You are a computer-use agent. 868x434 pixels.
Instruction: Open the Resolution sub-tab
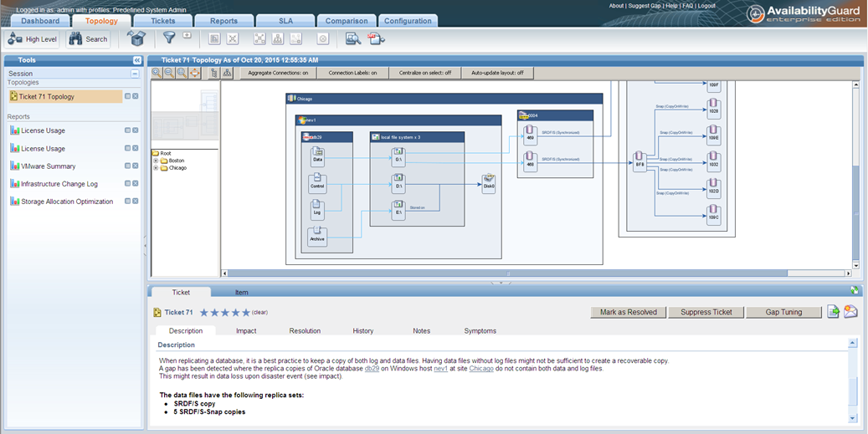pyautogui.click(x=305, y=330)
